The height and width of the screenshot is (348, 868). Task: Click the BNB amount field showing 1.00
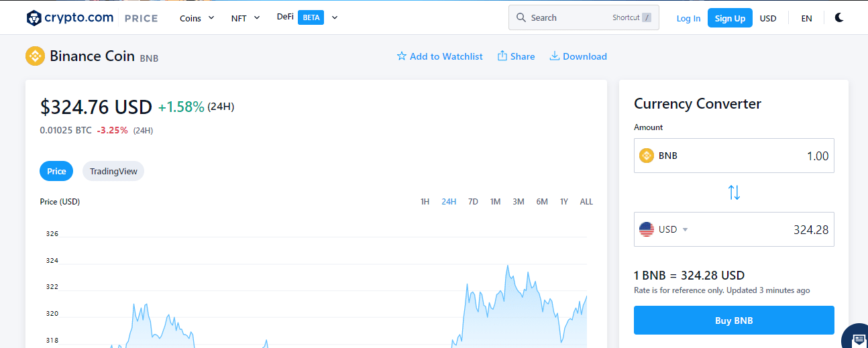[x=734, y=156]
